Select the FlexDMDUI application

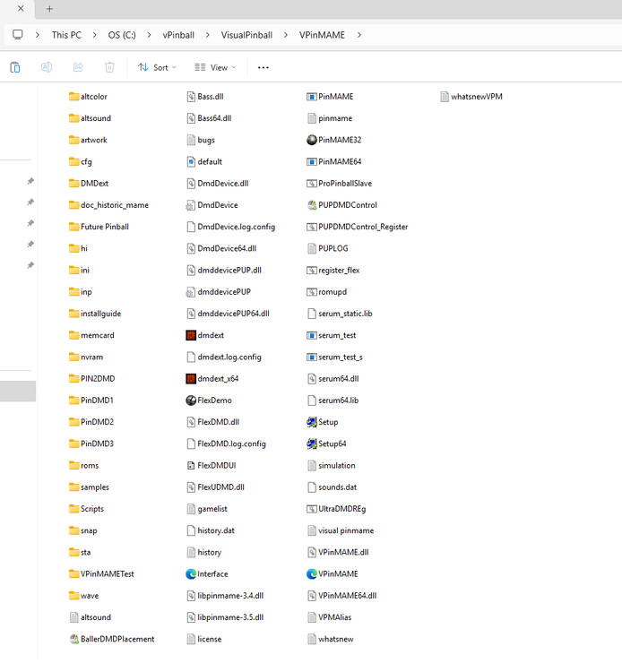click(212, 465)
